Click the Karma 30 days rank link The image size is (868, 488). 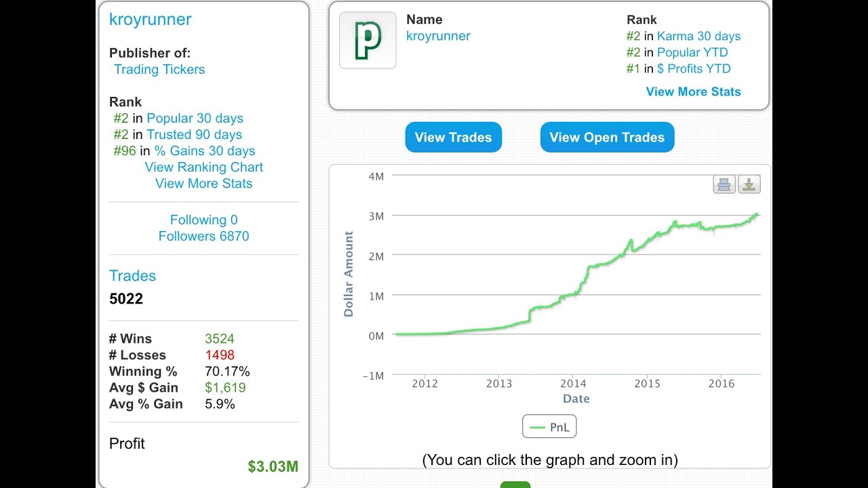click(698, 36)
